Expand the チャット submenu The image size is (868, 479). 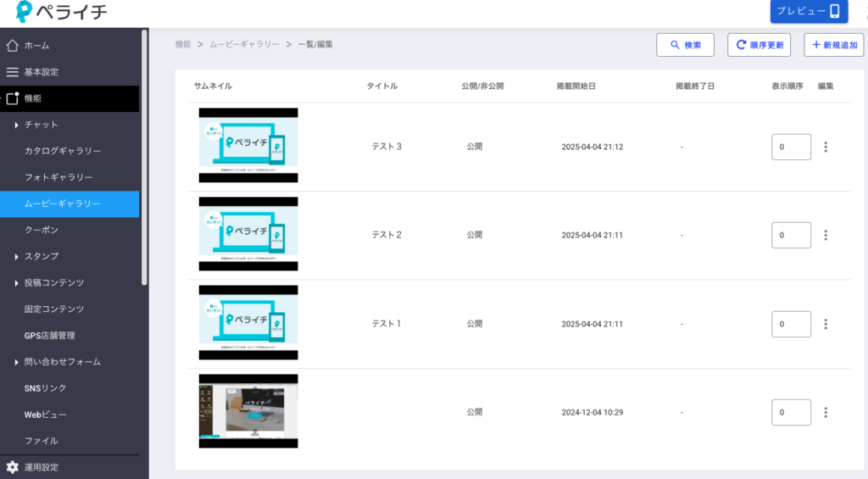pos(16,125)
